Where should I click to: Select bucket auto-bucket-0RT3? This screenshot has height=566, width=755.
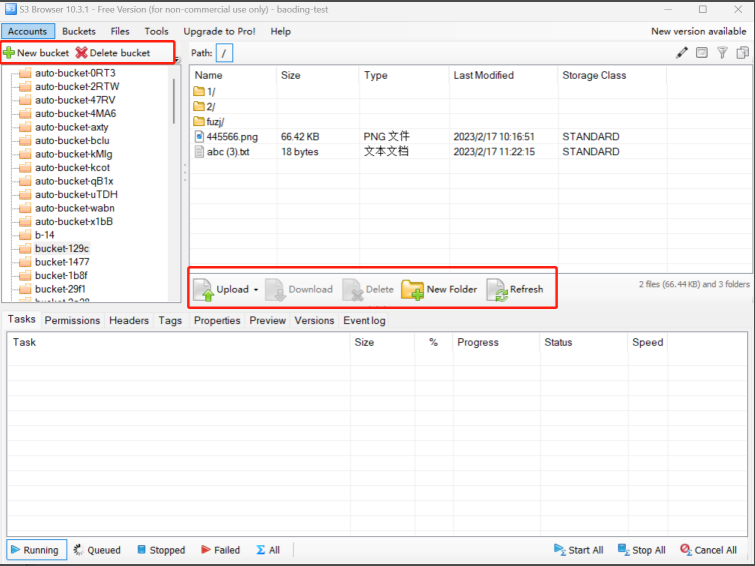(x=75, y=73)
